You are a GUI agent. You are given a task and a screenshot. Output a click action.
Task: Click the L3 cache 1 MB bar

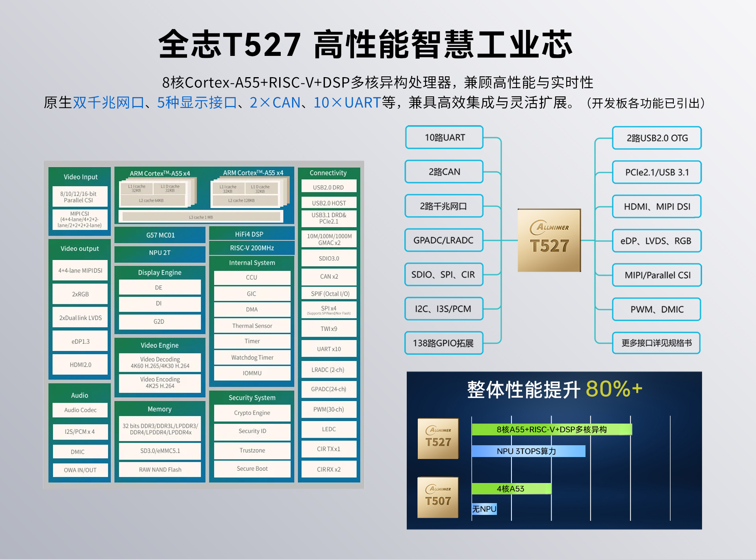[x=201, y=217]
